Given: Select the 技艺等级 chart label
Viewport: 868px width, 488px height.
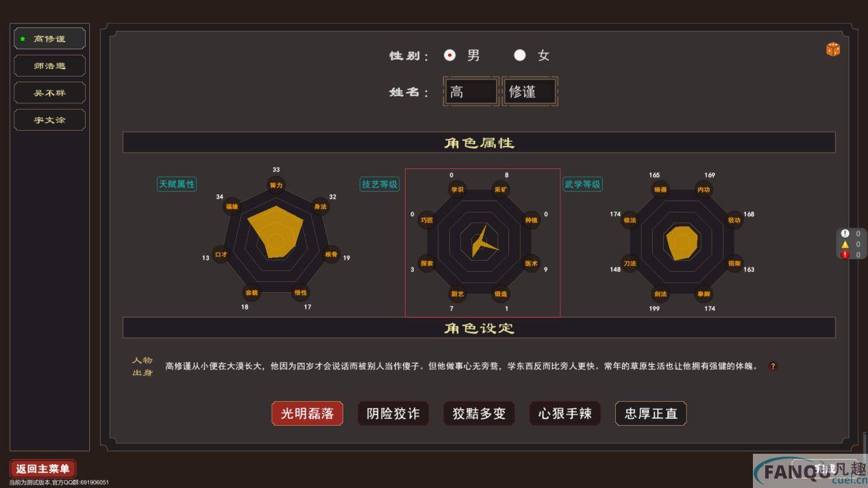Looking at the screenshot, I should (380, 184).
